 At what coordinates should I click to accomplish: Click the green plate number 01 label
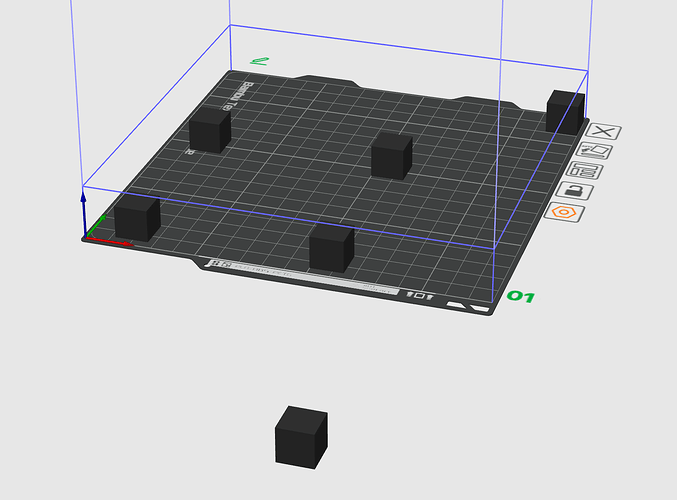pos(521,297)
